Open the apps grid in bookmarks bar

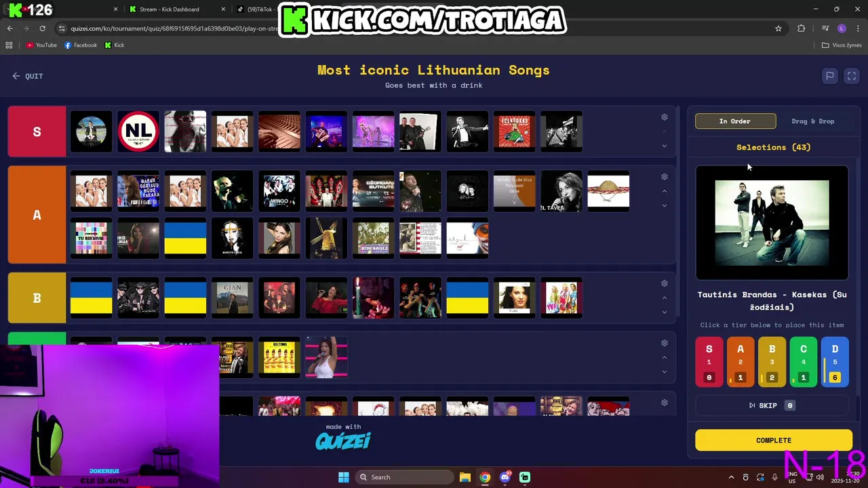pyautogui.click(x=9, y=45)
